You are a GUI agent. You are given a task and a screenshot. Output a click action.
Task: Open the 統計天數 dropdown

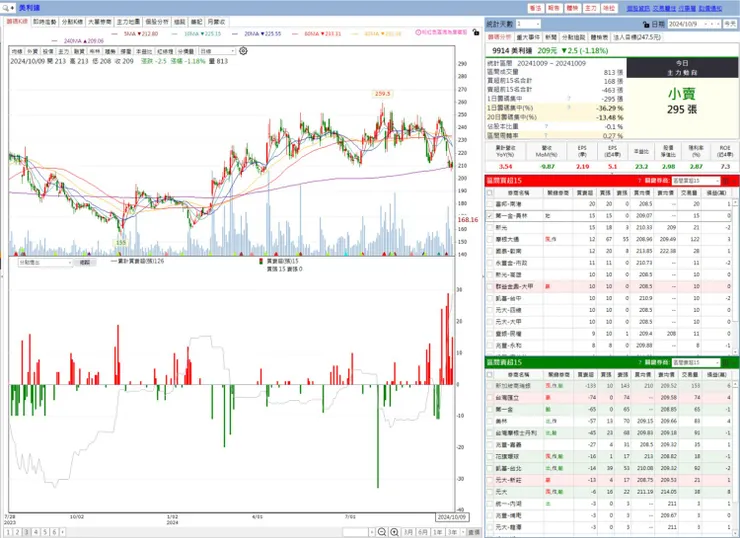[x=528, y=24]
